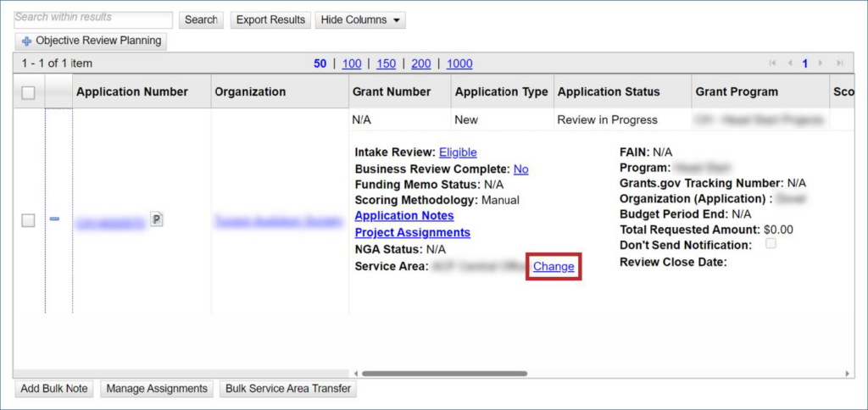Image resolution: width=868 pixels, height=410 pixels.
Task: Go to next page arrow icon
Action: pos(822,64)
